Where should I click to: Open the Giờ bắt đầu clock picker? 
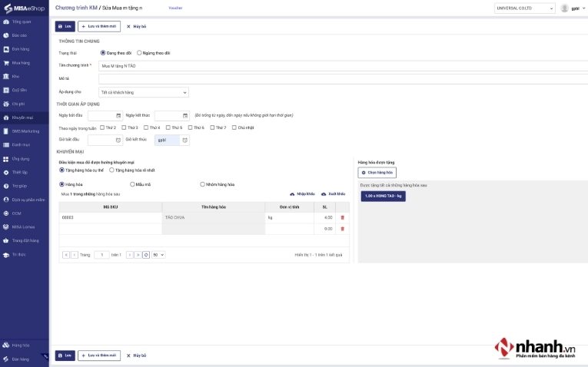[x=118, y=141]
